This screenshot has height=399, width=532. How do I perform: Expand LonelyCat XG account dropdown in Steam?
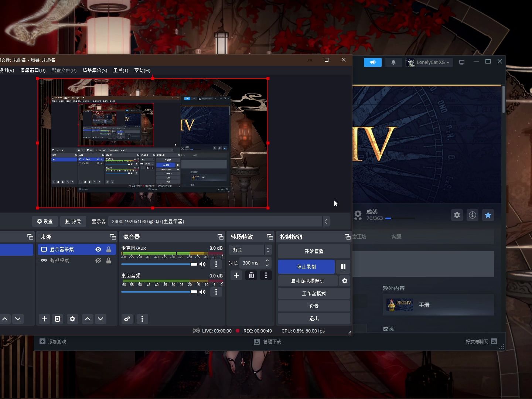(429, 62)
